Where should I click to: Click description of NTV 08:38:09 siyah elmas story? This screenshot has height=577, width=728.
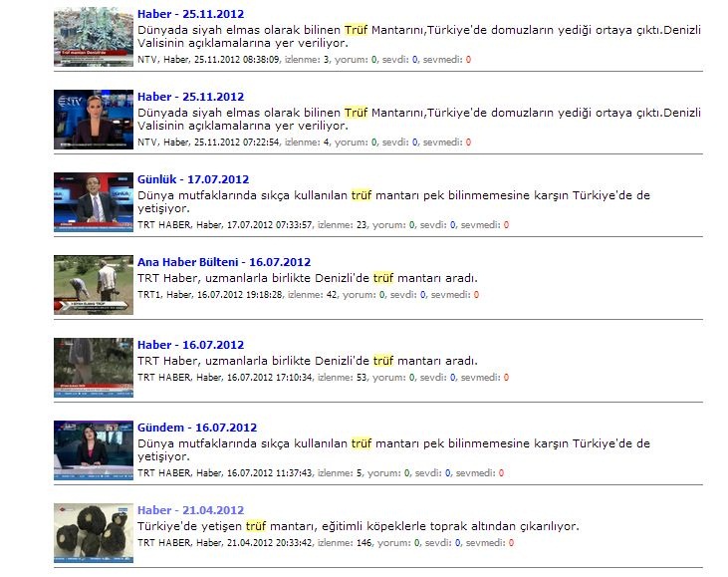pos(419,36)
